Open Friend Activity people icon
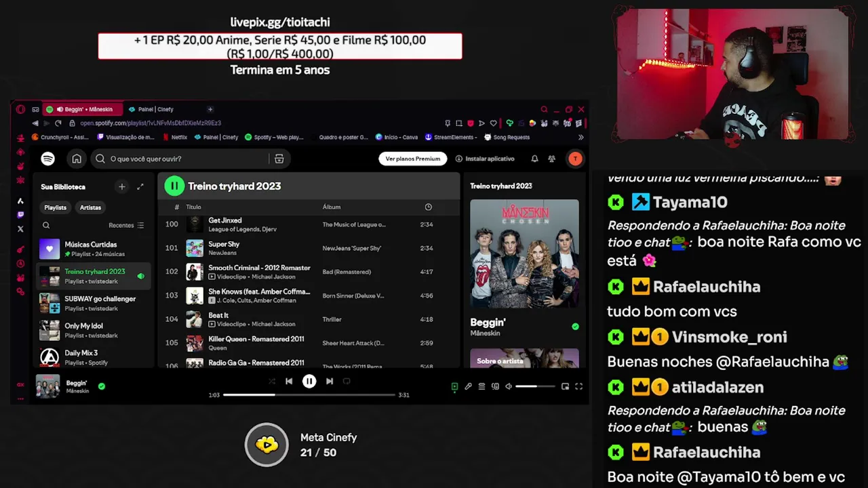Screen dimensions: 868x488 [x=552, y=159]
